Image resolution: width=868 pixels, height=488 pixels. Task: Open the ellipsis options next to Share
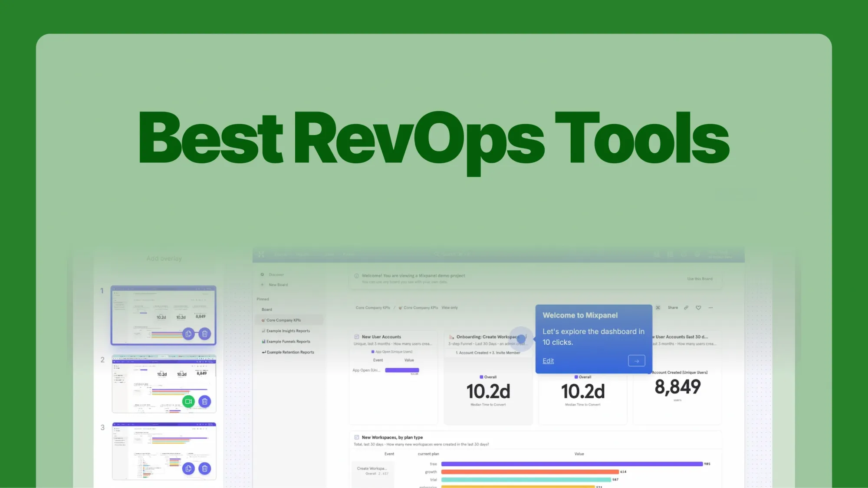coord(711,308)
